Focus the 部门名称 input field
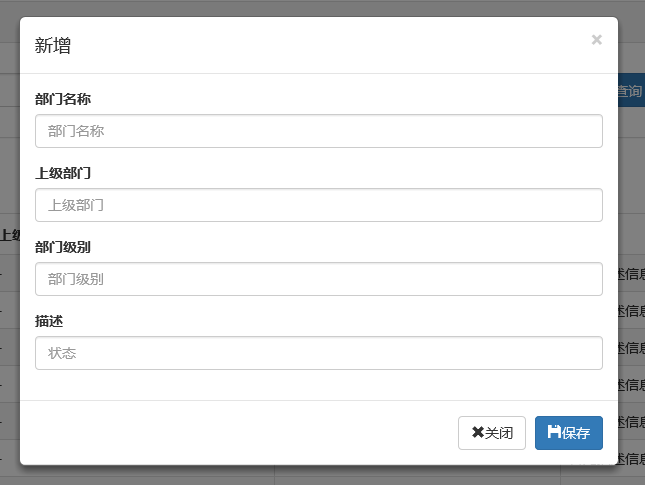Viewport: 645px width, 485px height. 318,131
